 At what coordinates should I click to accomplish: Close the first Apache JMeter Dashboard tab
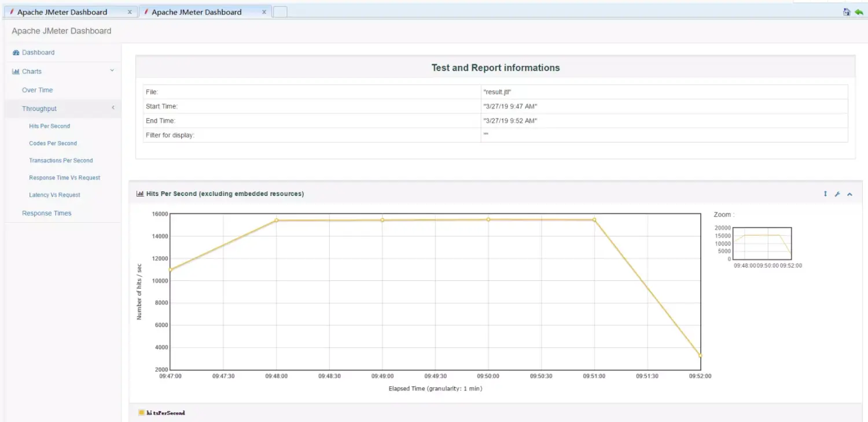coord(130,12)
